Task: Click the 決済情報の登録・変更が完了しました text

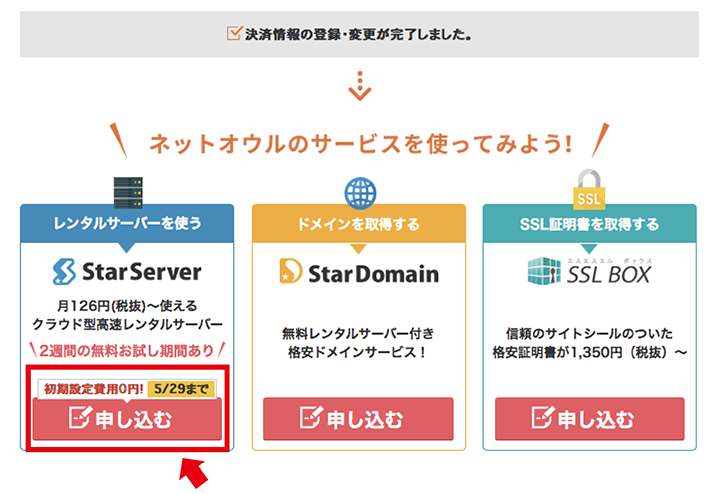Action: pyautogui.click(x=359, y=34)
